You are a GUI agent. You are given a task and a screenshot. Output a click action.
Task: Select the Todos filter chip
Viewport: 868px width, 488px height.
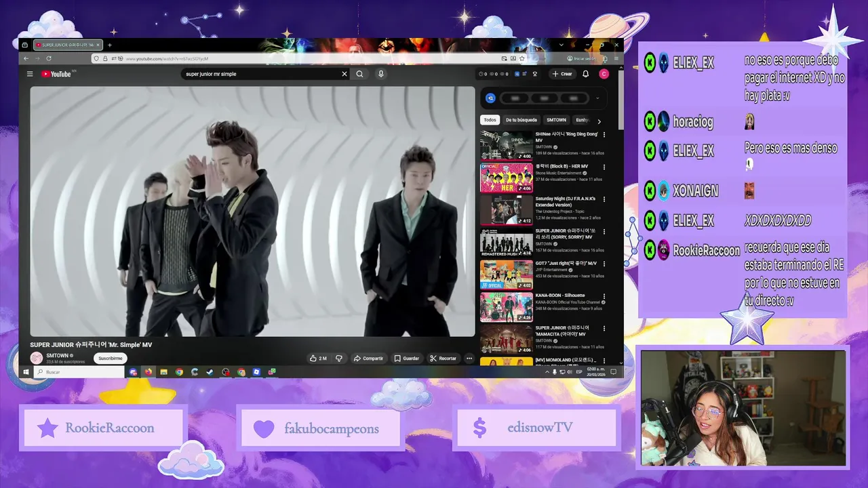coord(490,120)
